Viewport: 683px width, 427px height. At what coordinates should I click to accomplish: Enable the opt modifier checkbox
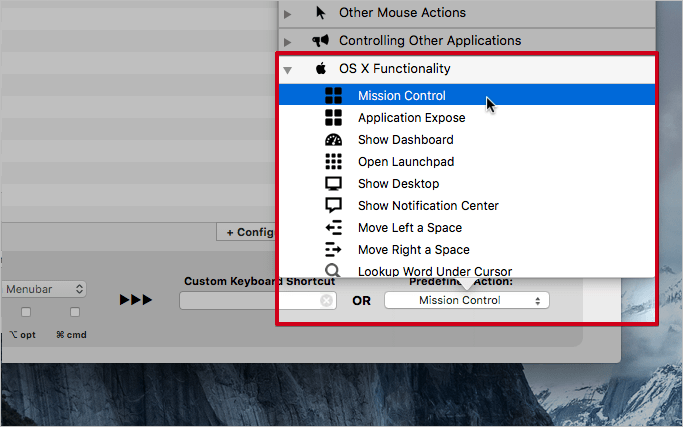click(x=26, y=312)
